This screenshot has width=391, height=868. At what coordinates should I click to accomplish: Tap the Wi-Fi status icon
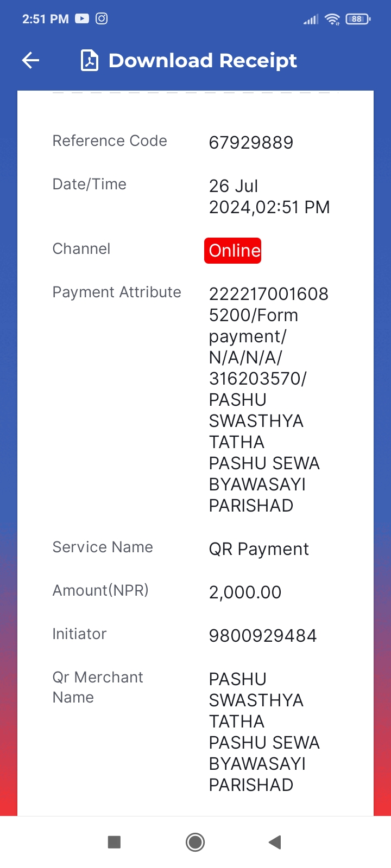click(332, 19)
